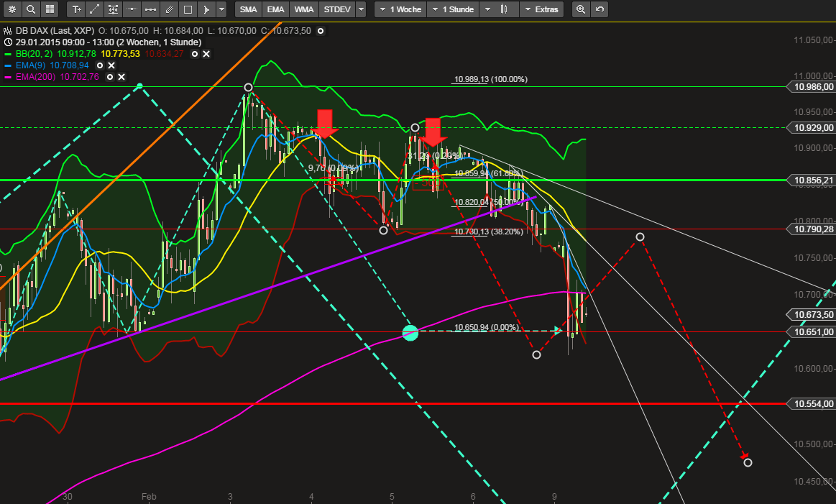Viewport: 836px width, 504px height.
Task: Open candlestick chart type dropdown
Action: [x=498, y=9]
